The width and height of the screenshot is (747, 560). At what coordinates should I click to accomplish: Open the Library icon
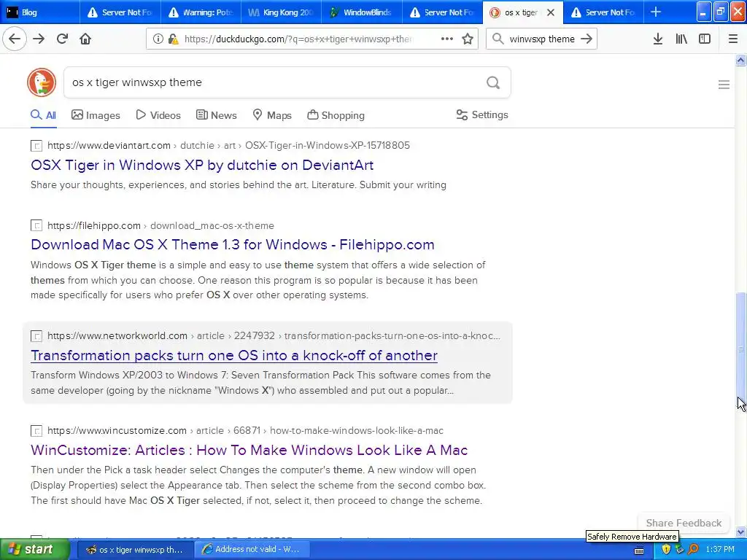pos(681,39)
